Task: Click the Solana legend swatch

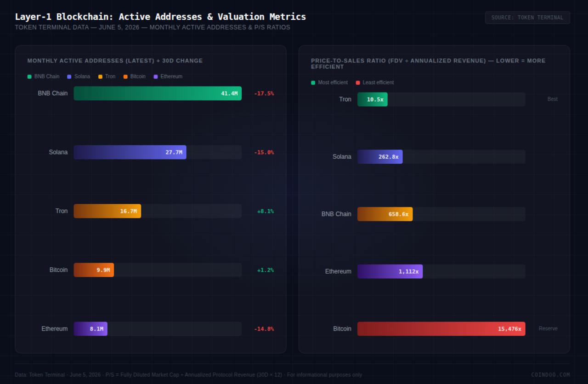Action: pos(69,77)
